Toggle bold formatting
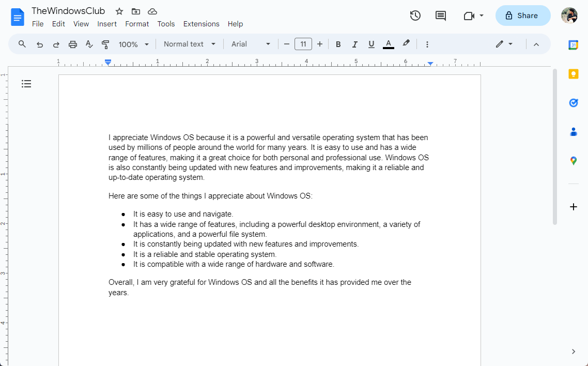 pos(338,44)
